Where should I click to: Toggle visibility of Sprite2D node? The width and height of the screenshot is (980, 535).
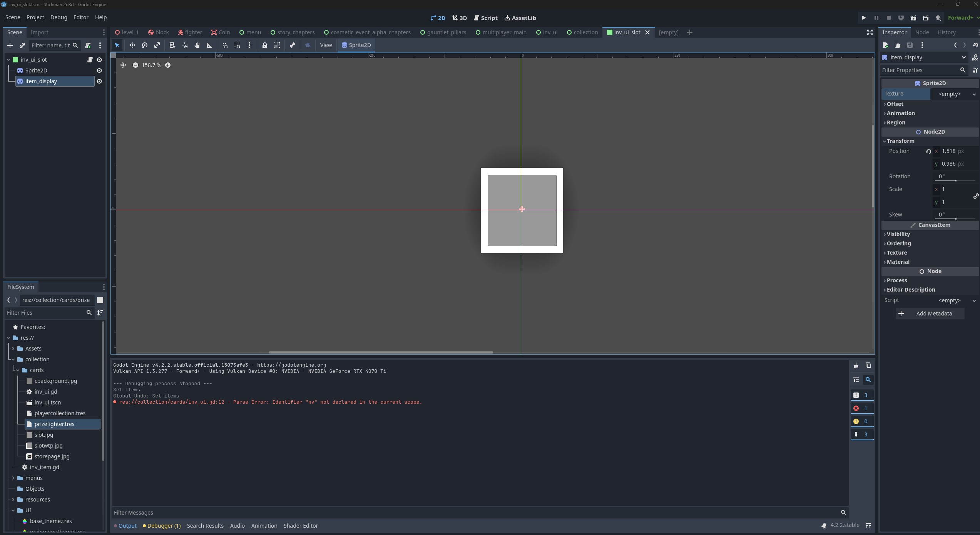pyautogui.click(x=99, y=70)
